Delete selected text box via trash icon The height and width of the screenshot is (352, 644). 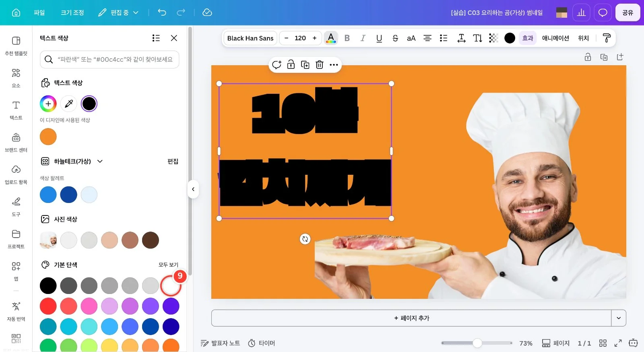click(320, 64)
